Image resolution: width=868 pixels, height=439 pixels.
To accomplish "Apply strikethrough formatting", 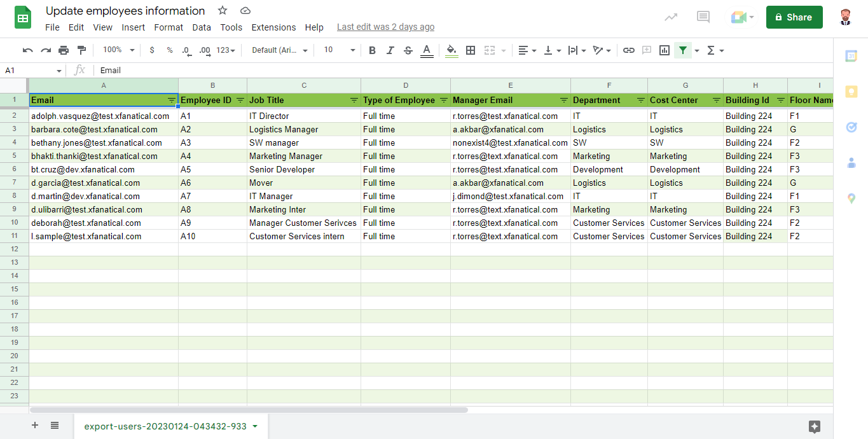I will coord(408,50).
